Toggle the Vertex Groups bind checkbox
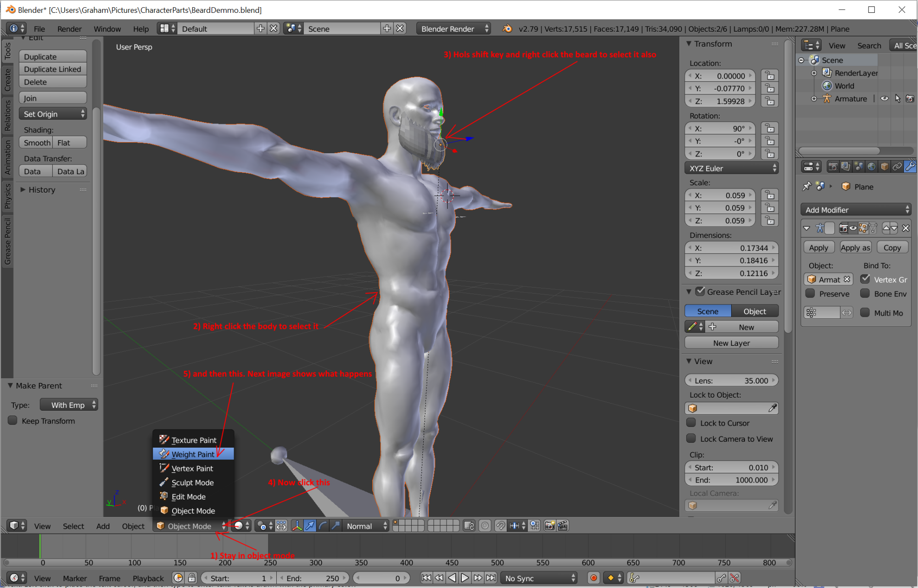This screenshot has height=588, width=918. [865, 279]
